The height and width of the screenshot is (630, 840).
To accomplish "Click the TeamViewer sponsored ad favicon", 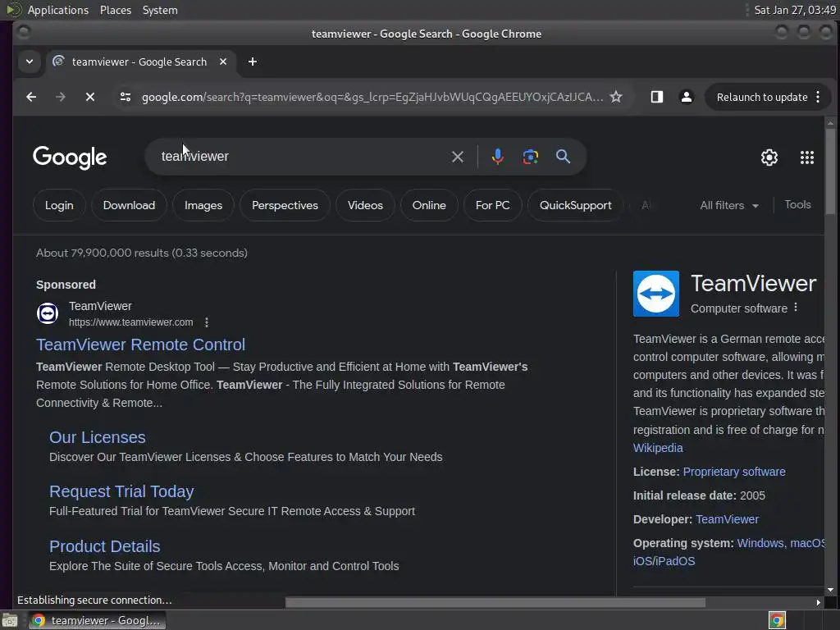I will click(48, 313).
